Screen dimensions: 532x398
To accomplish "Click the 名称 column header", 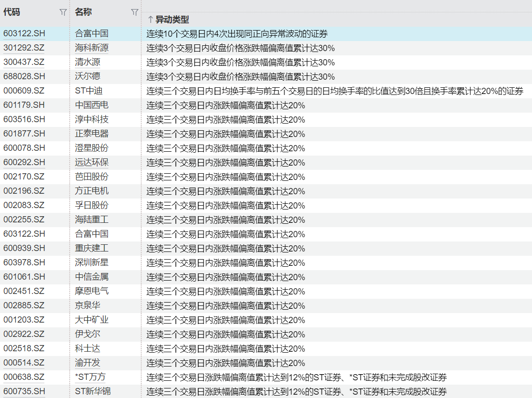I will point(83,12).
